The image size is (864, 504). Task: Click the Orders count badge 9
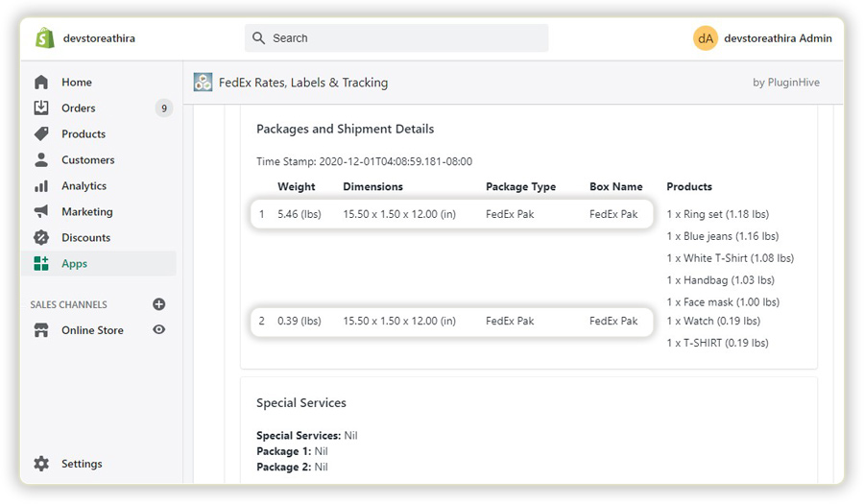point(163,108)
